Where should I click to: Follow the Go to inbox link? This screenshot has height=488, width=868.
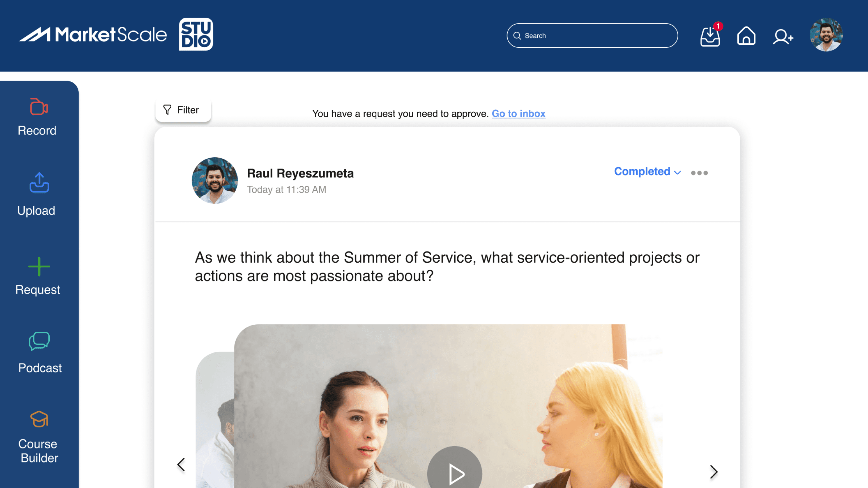pos(518,113)
